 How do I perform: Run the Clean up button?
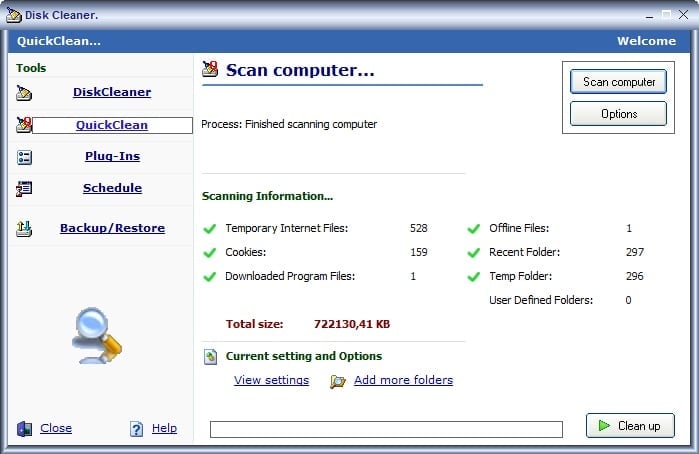pyautogui.click(x=630, y=425)
